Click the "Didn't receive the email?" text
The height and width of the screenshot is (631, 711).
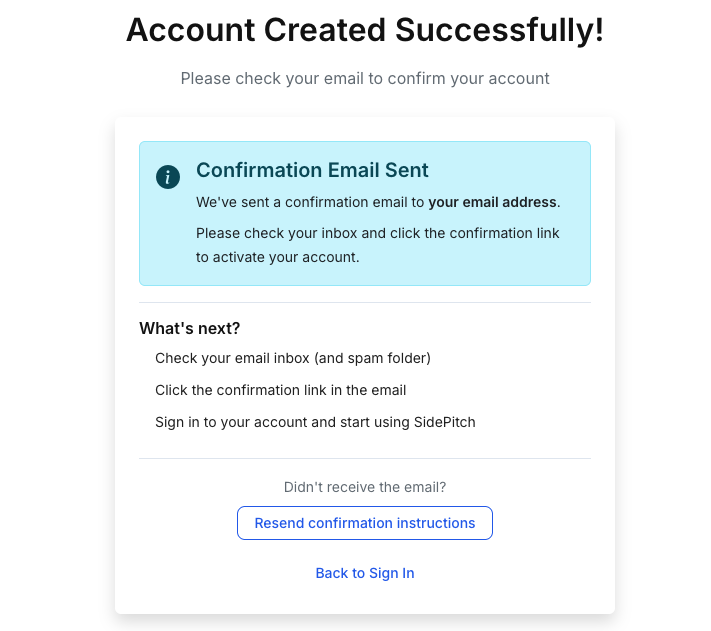(365, 488)
